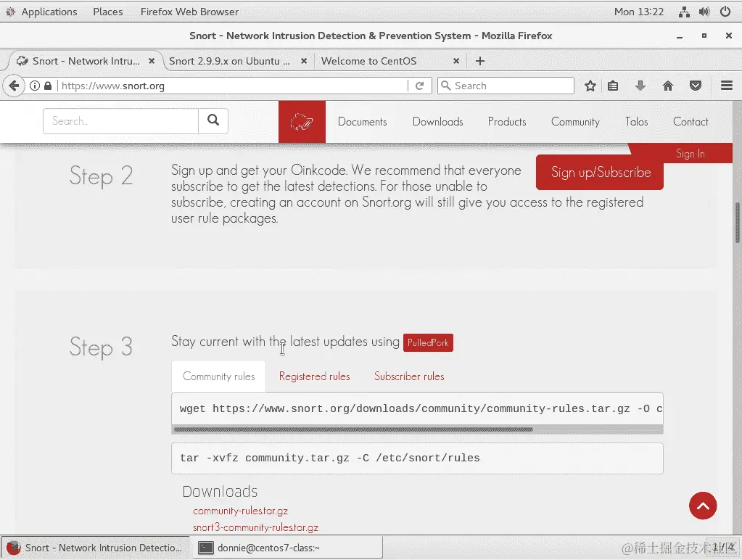Click the padlock security icon
The image size is (742, 560).
click(48, 86)
